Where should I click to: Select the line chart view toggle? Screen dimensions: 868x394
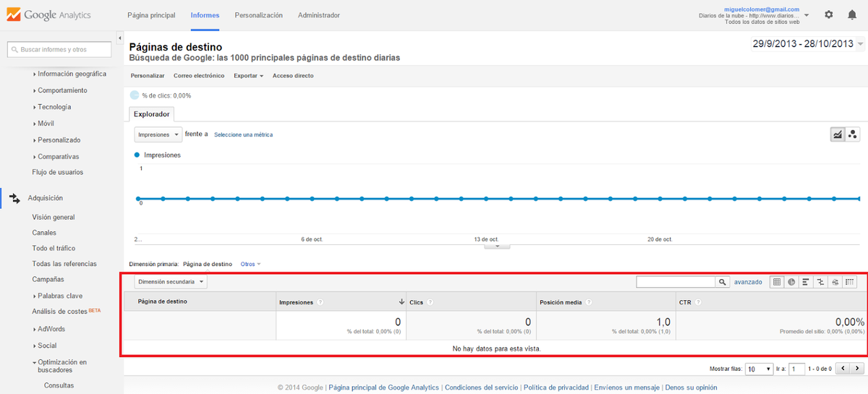[838, 134]
